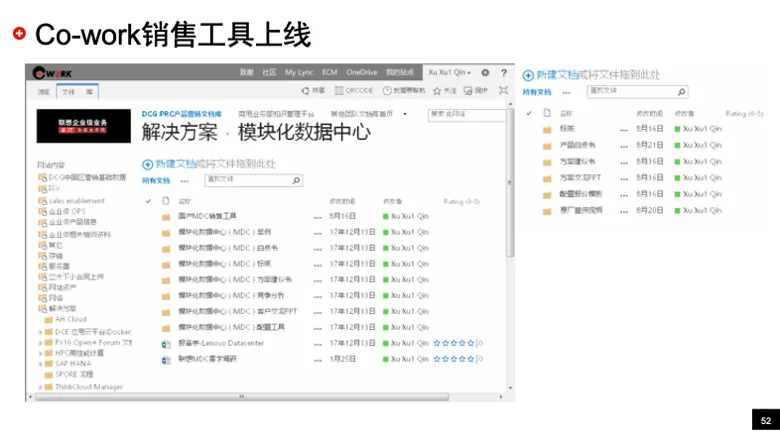Click the help question mark icon

pos(504,73)
